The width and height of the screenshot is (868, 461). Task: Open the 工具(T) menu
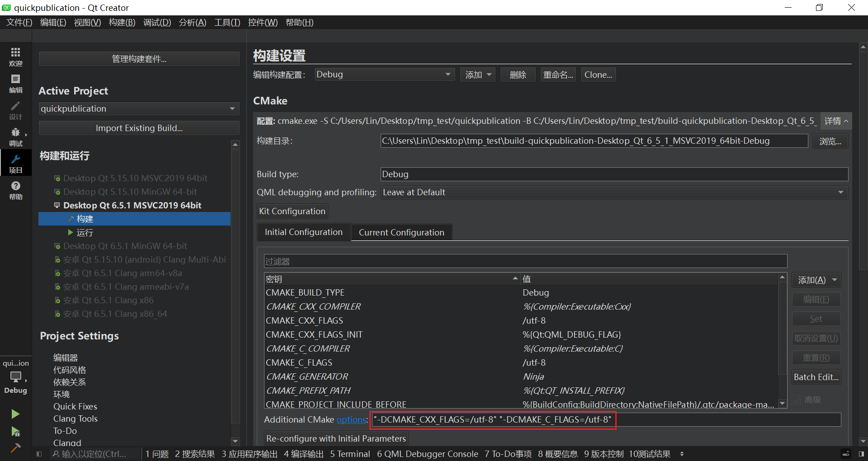pos(227,23)
